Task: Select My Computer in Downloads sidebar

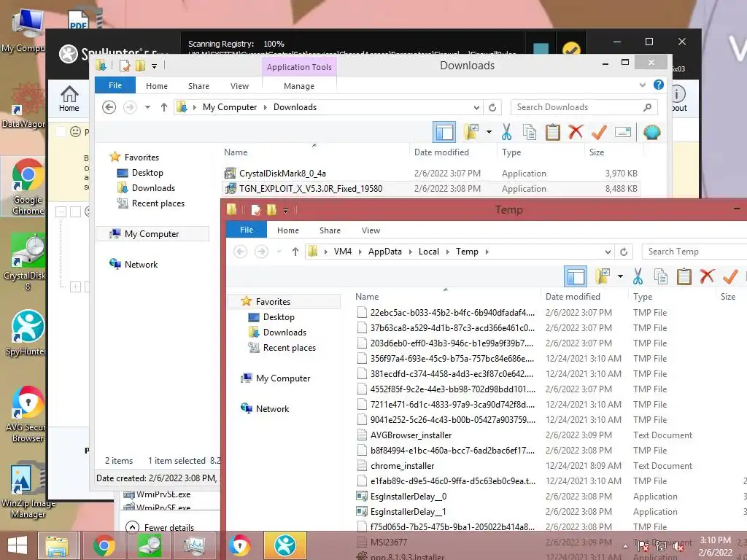Action: coord(152,234)
